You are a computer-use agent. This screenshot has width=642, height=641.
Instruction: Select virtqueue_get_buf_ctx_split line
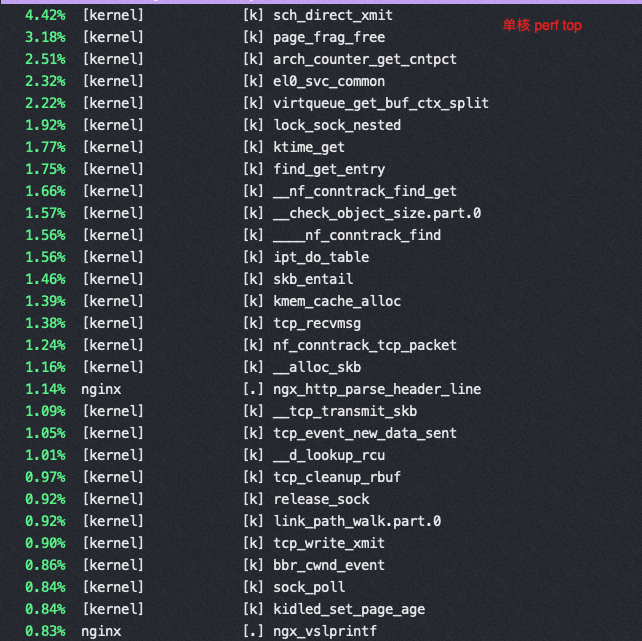point(321,104)
